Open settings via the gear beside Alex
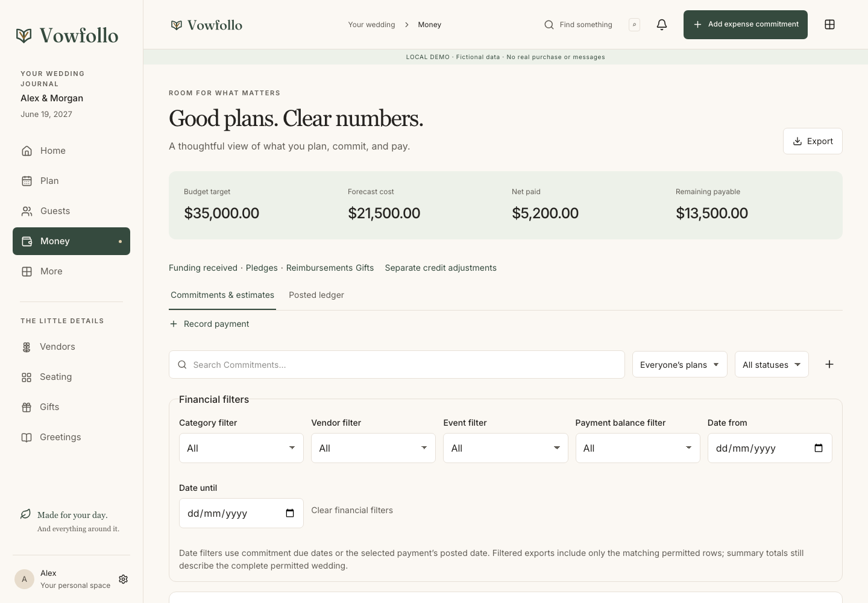The width and height of the screenshot is (868, 603). point(124,579)
